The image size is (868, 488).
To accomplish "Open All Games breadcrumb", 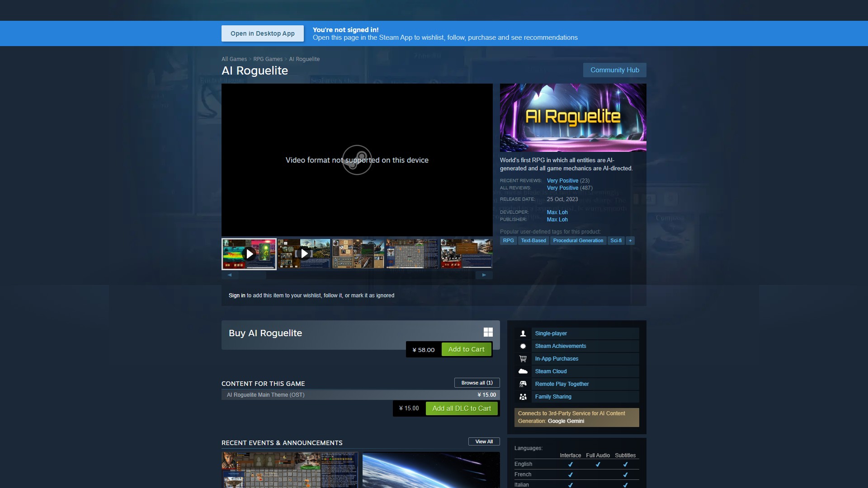I will point(234,59).
